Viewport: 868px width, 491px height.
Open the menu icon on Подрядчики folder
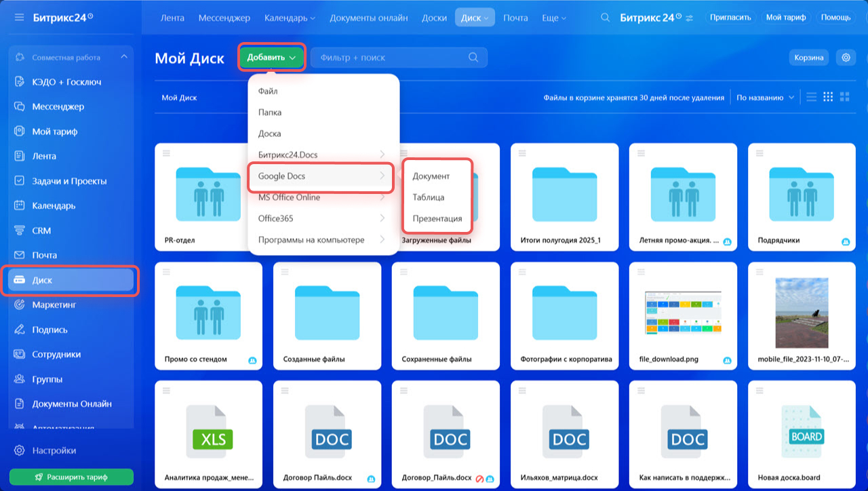(x=759, y=154)
